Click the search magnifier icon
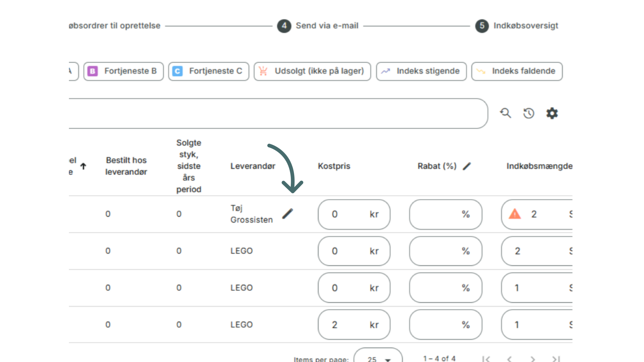This screenshot has height=362, width=644. (x=505, y=113)
